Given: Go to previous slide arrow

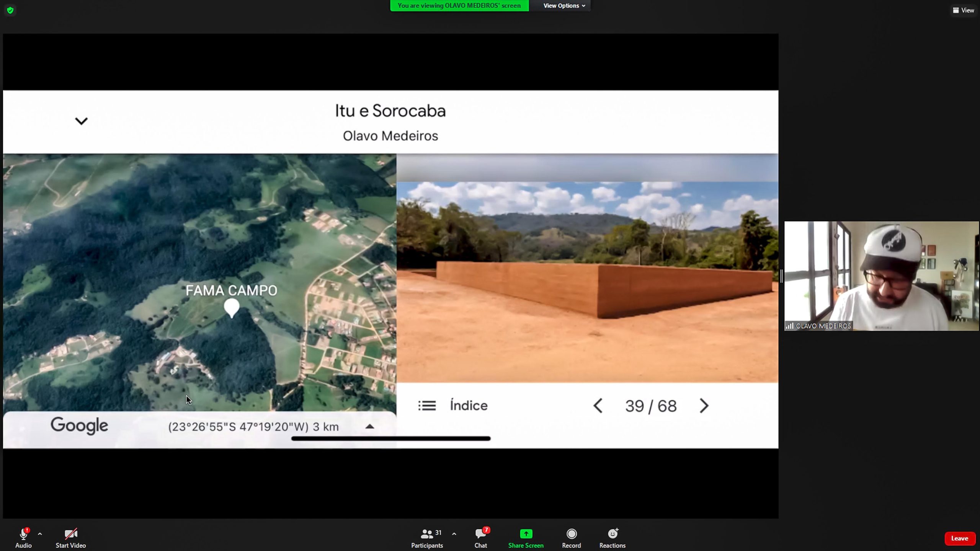Looking at the screenshot, I should tap(598, 406).
